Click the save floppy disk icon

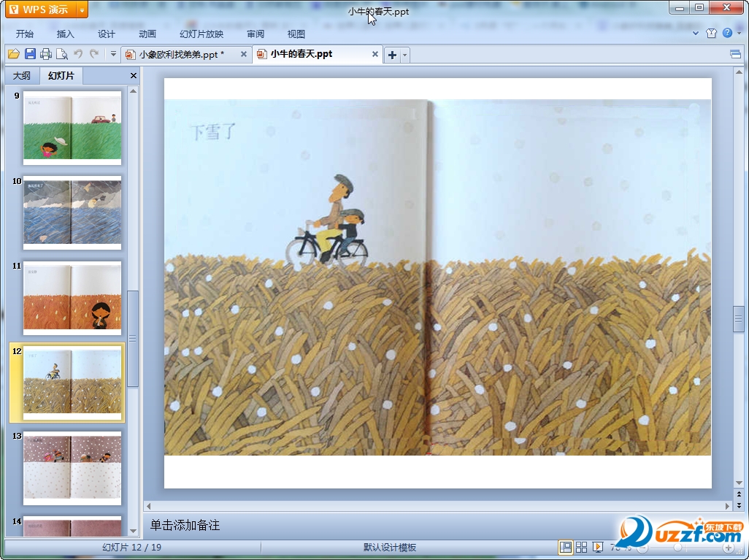(30, 54)
